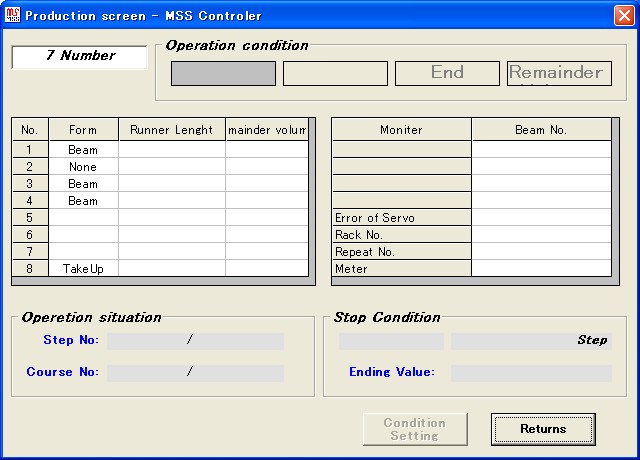Click the Rack No. monitor row

401,235
